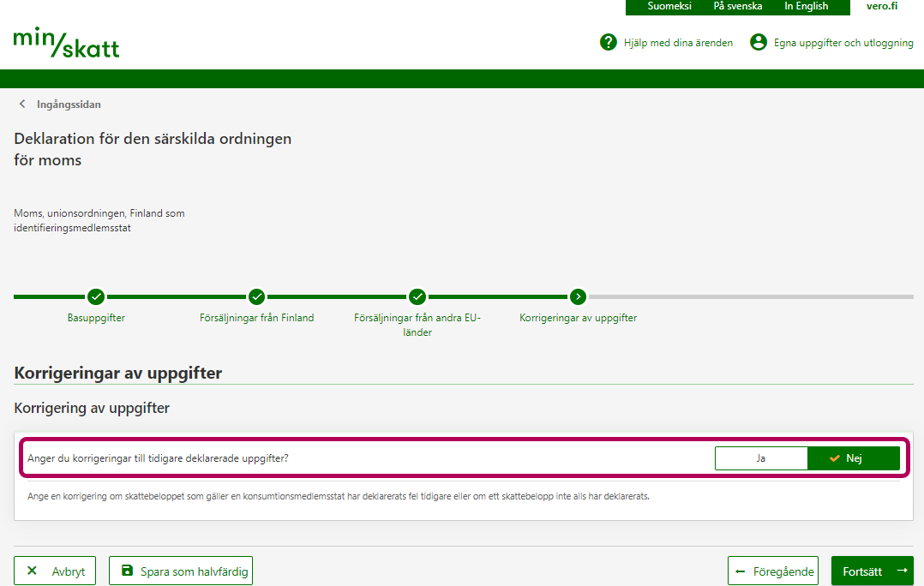Viewport: 924px width, 586px height.
Task: Select Nej for corrections question
Action: (853, 458)
